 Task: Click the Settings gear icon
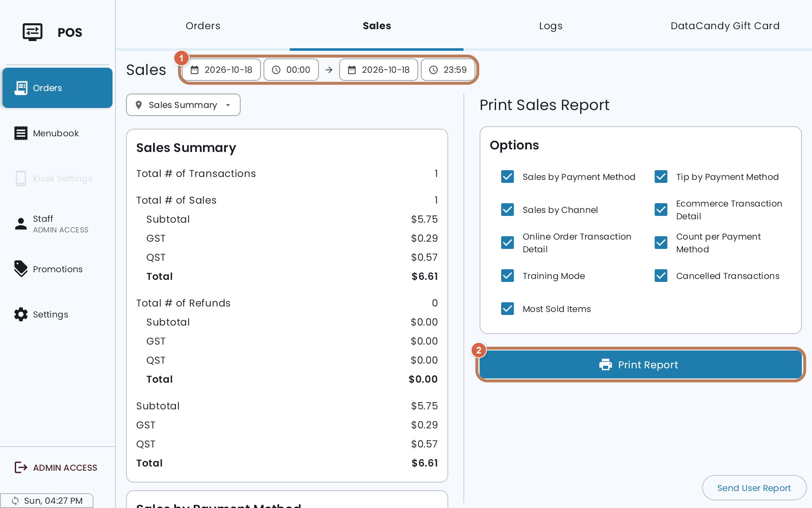tap(21, 314)
